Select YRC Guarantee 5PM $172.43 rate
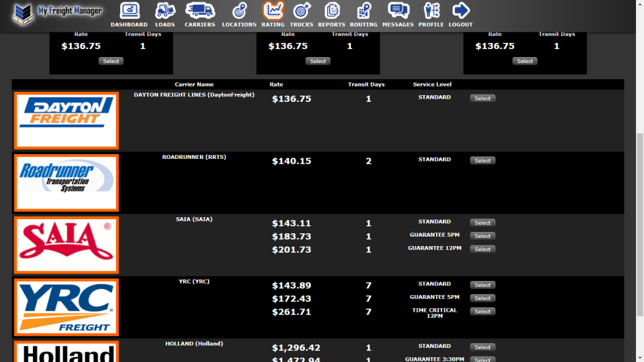Viewport: 644px width, 362px height. [x=482, y=298]
